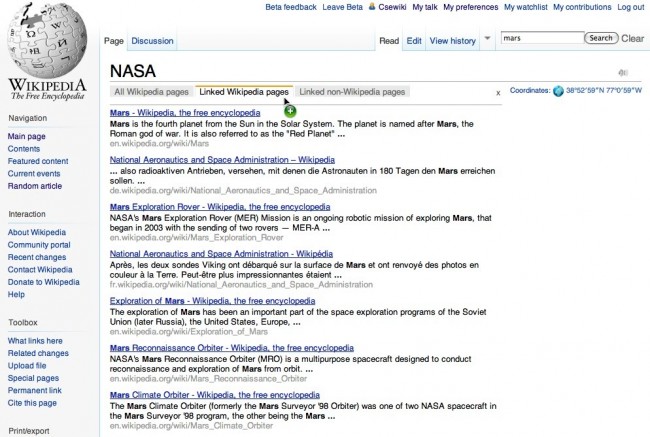Open Donate to Wikipedia link
Screen dimensions: 650x437
pos(44,282)
